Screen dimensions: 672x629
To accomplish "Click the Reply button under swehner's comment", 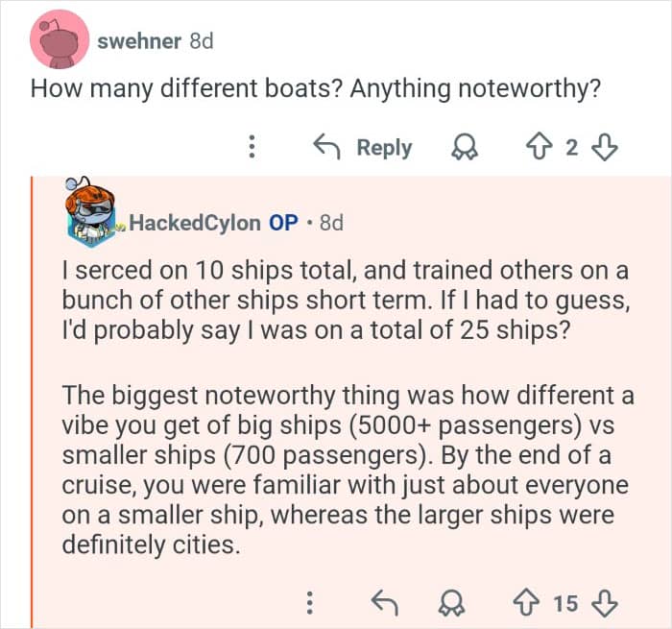I will pos(364,147).
